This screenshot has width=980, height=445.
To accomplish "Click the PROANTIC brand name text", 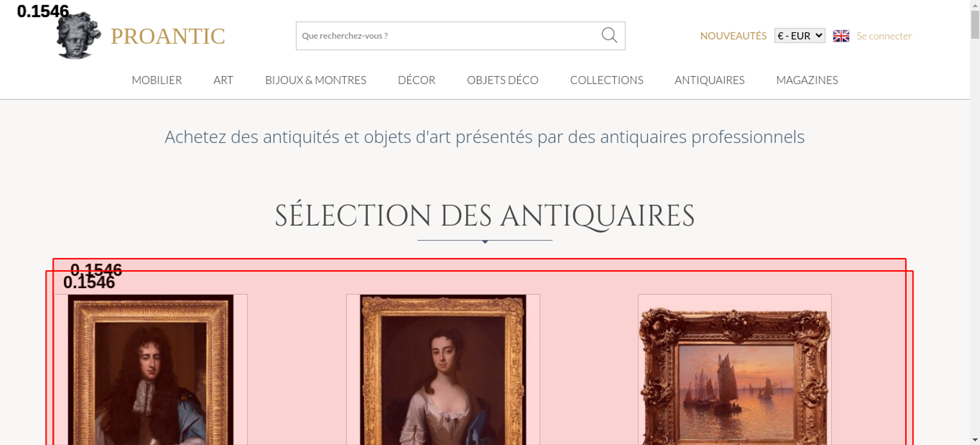I will (168, 36).
